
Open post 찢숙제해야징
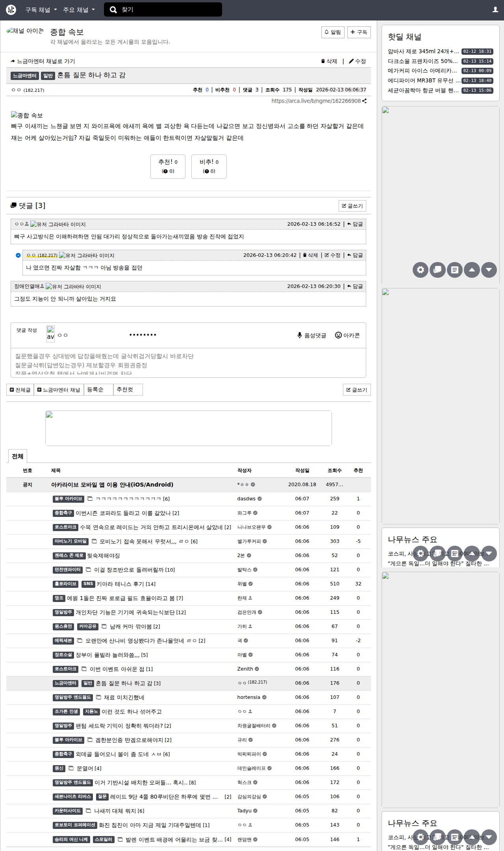(x=104, y=556)
